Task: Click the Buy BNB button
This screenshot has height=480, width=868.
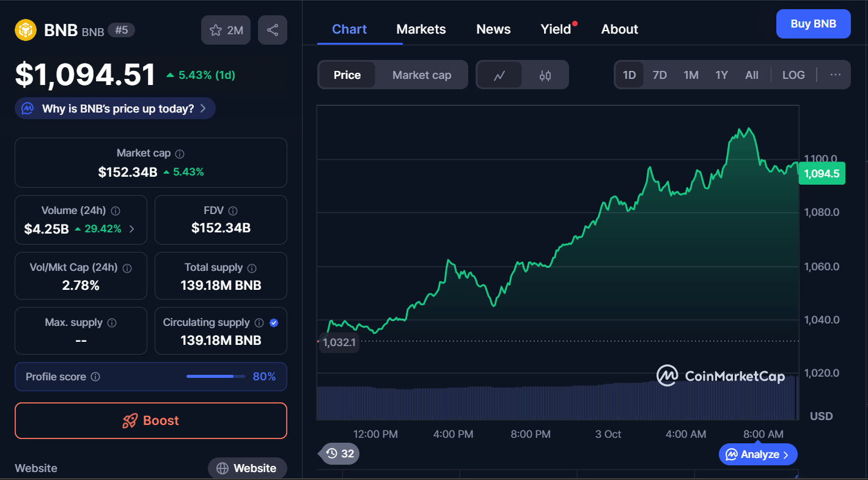Action: coord(813,24)
